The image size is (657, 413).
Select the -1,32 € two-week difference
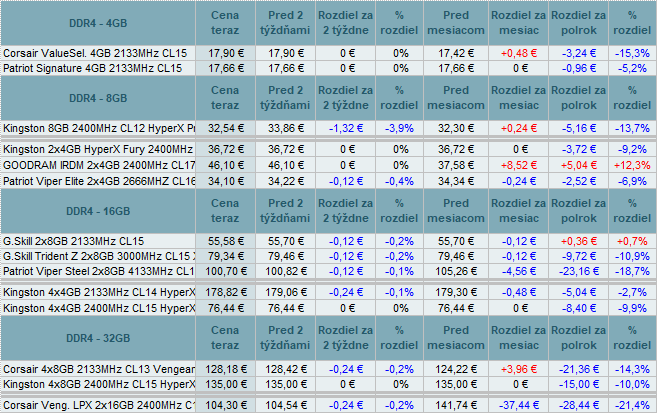tap(346, 128)
